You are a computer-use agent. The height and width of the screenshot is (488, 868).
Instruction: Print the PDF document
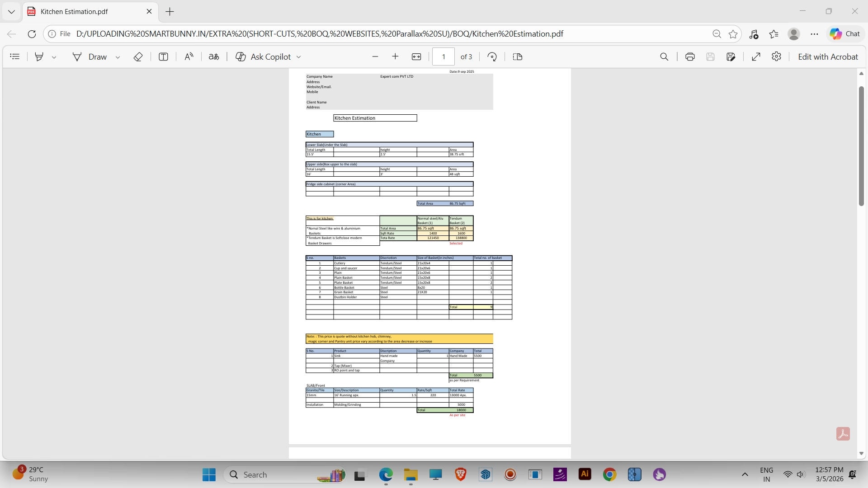[690, 56]
